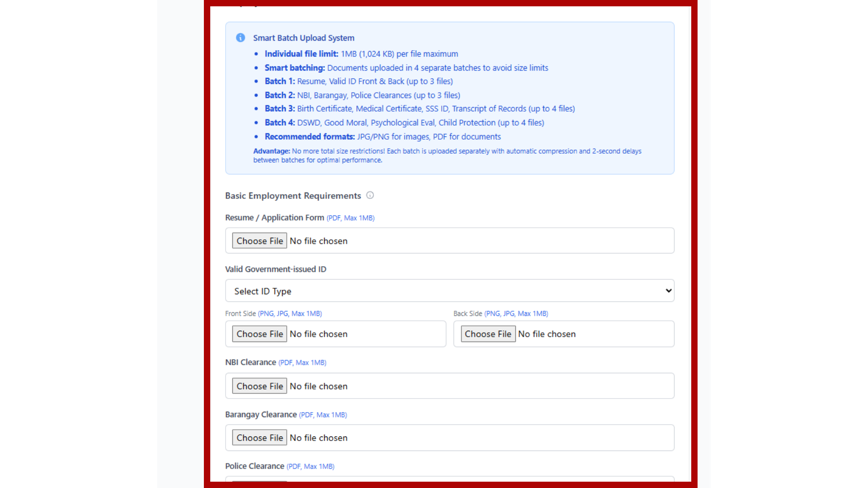Choose File for NBI Clearance
The image size is (868, 488).
pos(259,386)
